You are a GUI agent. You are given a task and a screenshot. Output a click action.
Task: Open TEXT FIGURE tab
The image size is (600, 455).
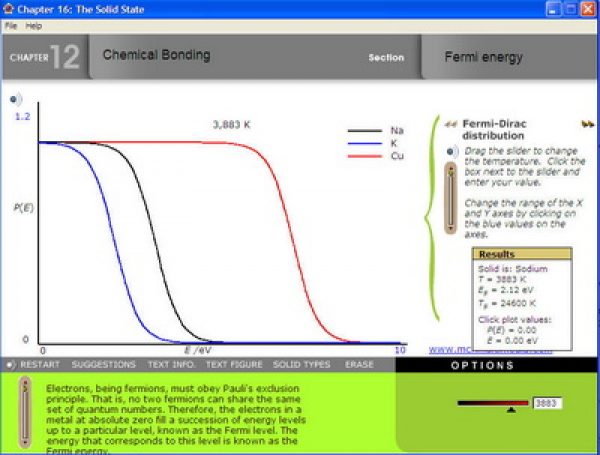234,364
